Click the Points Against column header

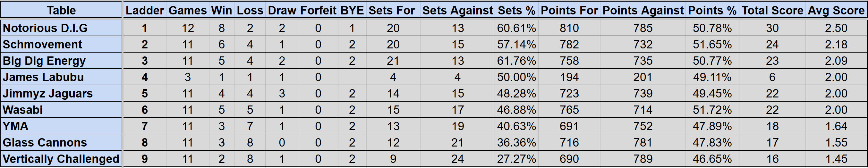click(643, 11)
